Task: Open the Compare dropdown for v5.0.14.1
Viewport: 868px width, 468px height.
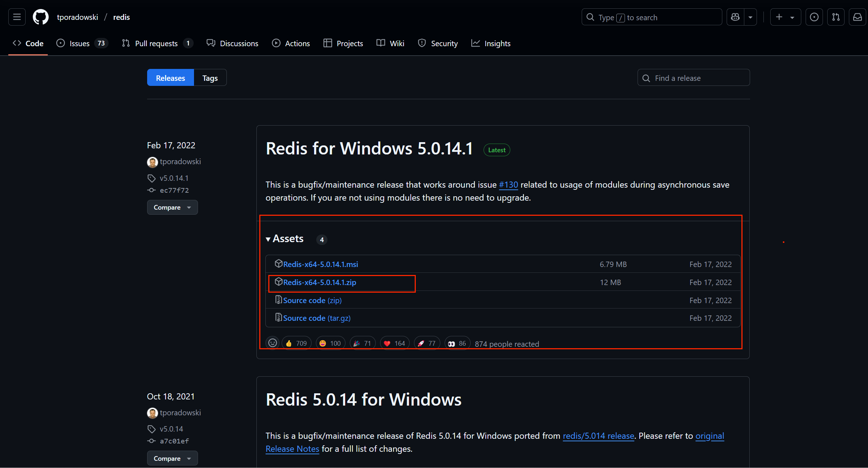Action: tap(172, 207)
